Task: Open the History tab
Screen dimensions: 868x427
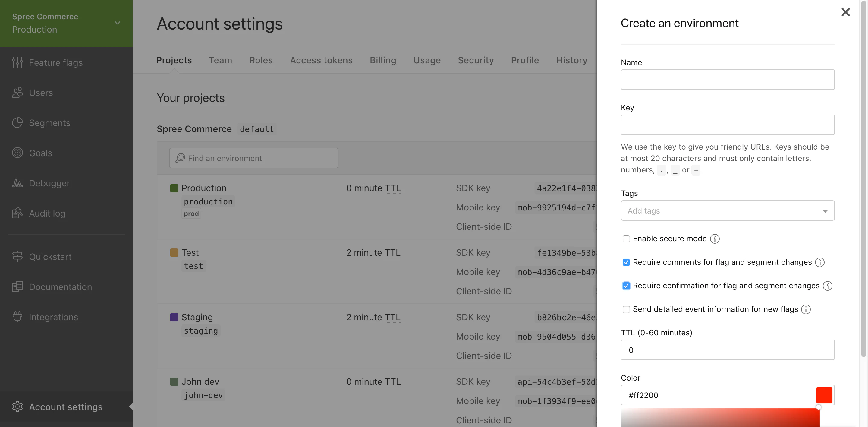Action: click(x=571, y=60)
